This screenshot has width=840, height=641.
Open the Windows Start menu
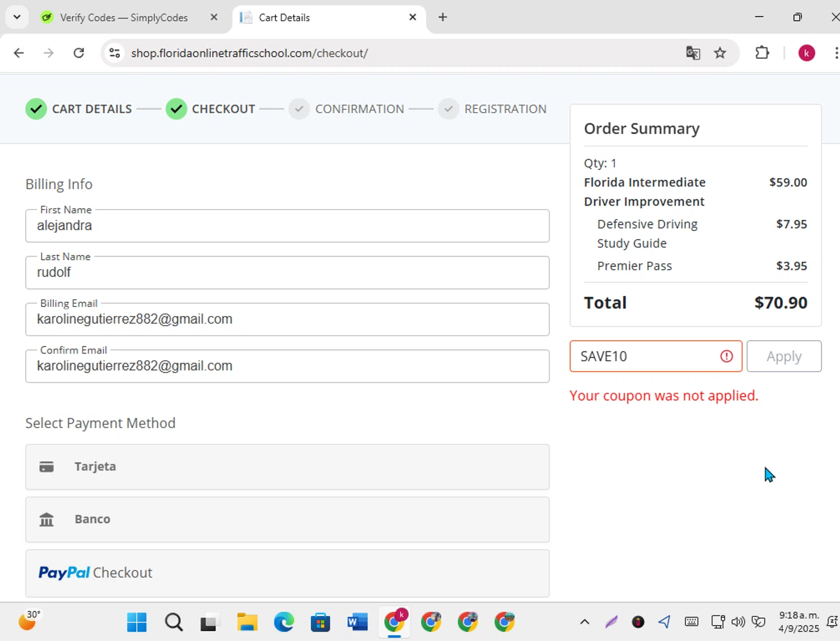(x=137, y=622)
